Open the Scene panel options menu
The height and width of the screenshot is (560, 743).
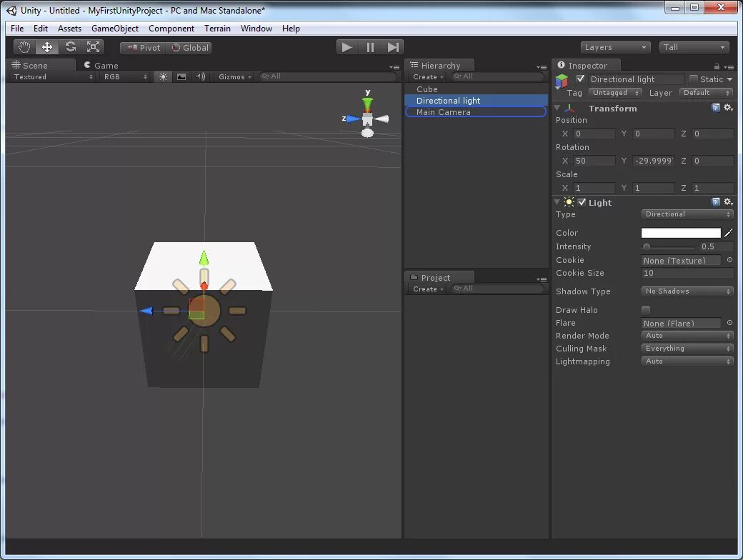(394, 67)
